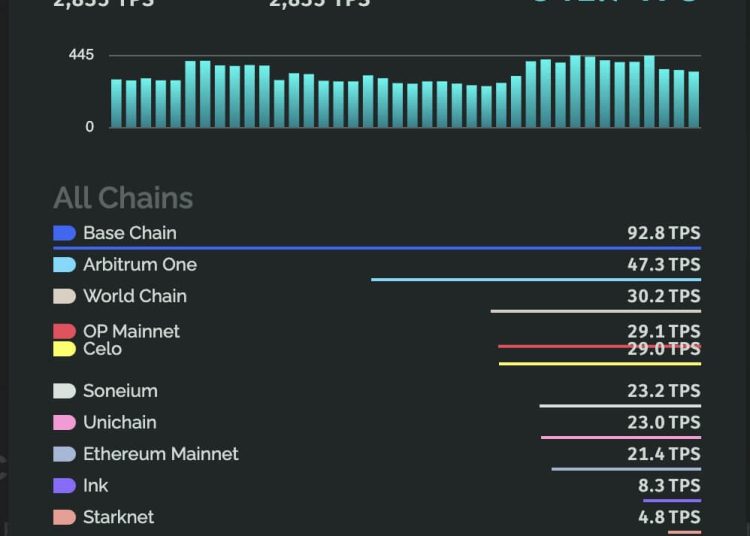Select the Ethereum Mainnet chain name

coord(161,454)
